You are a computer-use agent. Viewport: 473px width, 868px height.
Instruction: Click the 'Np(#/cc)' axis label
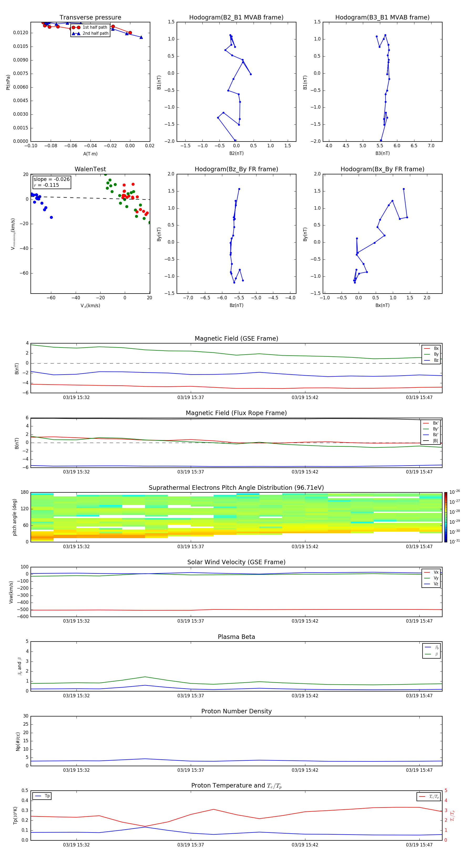pyautogui.click(x=18, y=741)
